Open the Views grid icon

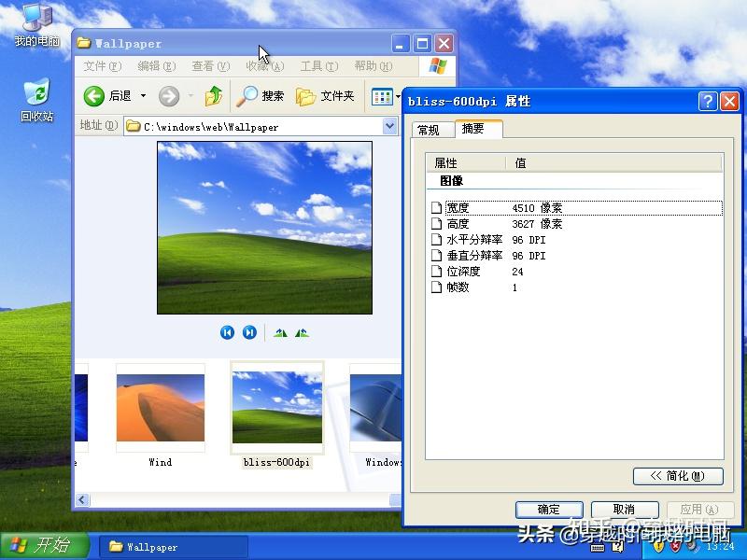(x=382, y=97)
